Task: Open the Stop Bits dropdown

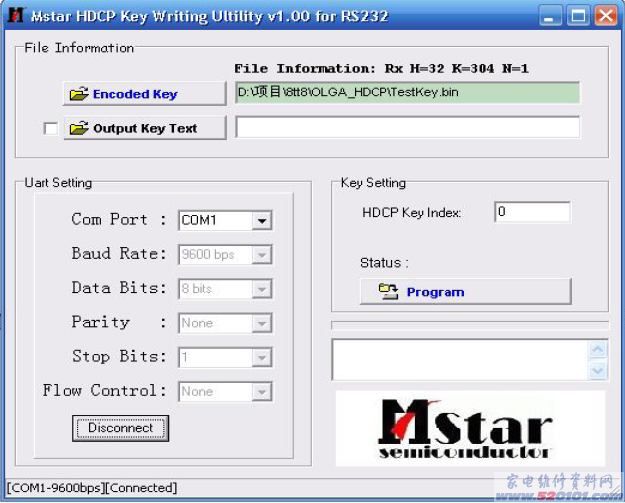Action: pos(262,358)
